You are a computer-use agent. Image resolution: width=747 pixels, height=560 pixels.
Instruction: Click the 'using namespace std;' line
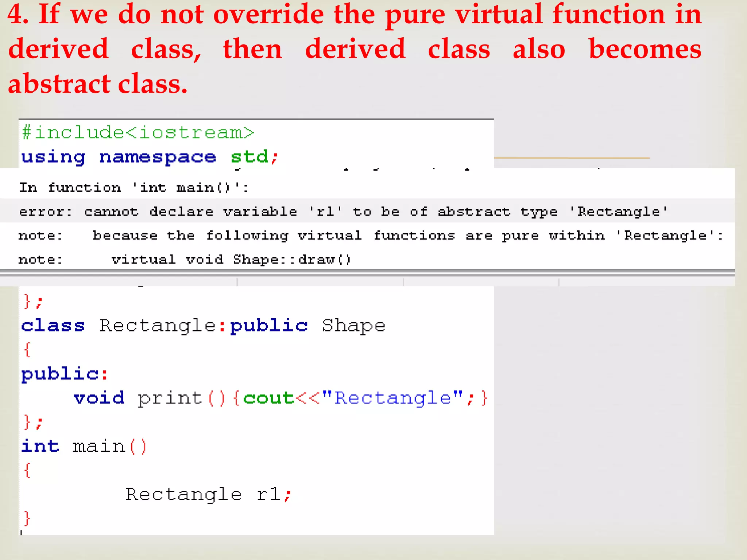tap(150, 157)
